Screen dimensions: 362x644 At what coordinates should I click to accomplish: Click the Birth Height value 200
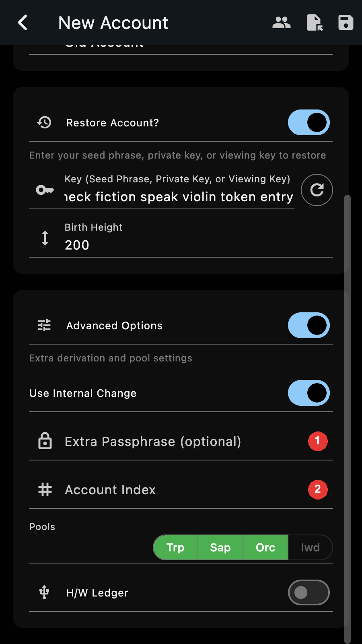coord(77,245)
